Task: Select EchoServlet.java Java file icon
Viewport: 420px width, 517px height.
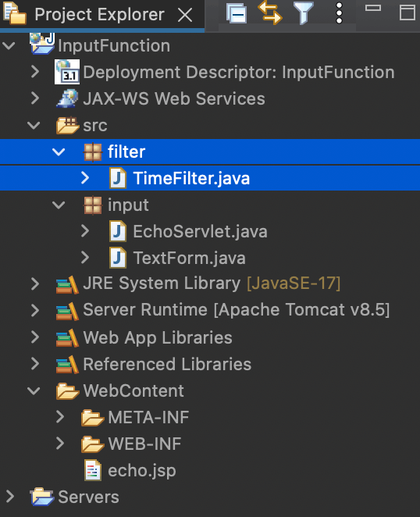Action: 118,231
